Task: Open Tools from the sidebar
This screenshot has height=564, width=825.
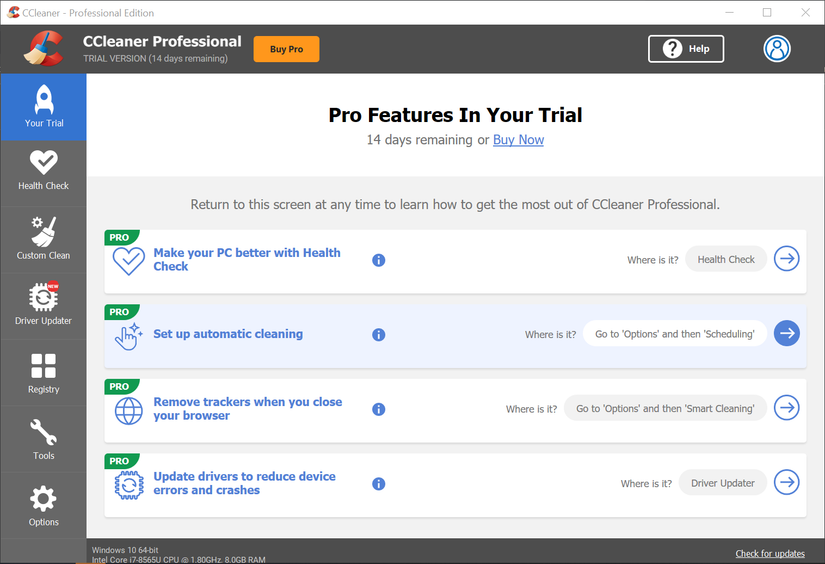Action: (x=43, y=439)
